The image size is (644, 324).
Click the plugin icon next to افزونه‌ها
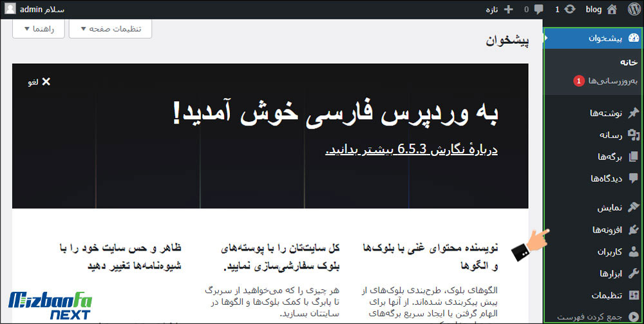(634, 229)
